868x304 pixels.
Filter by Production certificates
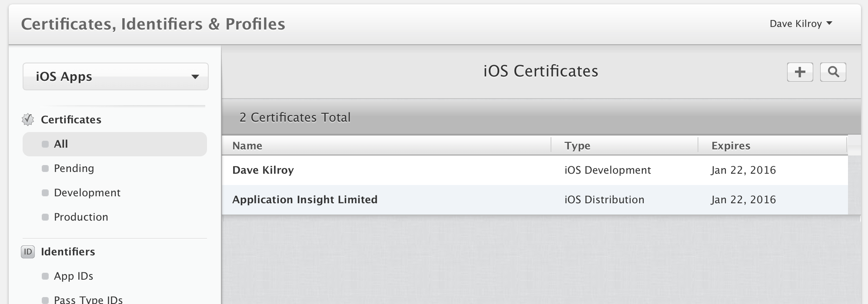[x=81, y=217]
